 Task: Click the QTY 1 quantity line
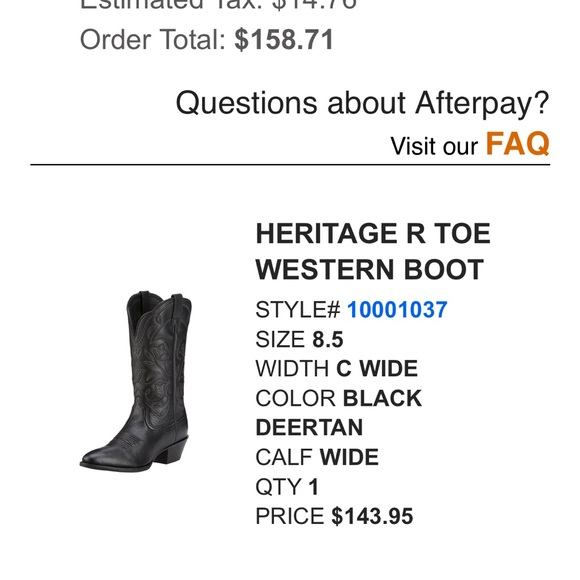pos(287,486)
